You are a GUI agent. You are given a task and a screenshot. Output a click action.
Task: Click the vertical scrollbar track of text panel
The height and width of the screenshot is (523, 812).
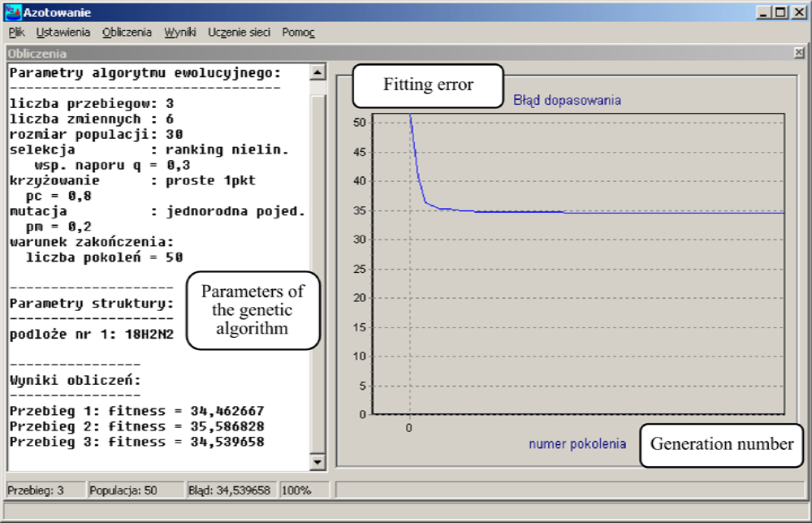[x=317, y=268]
